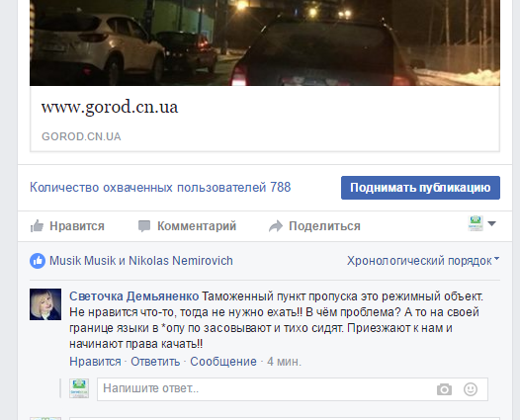
Task: Click the thumbs-up Нравится icon
Action: pyautogui.click(x=37, y=226)
